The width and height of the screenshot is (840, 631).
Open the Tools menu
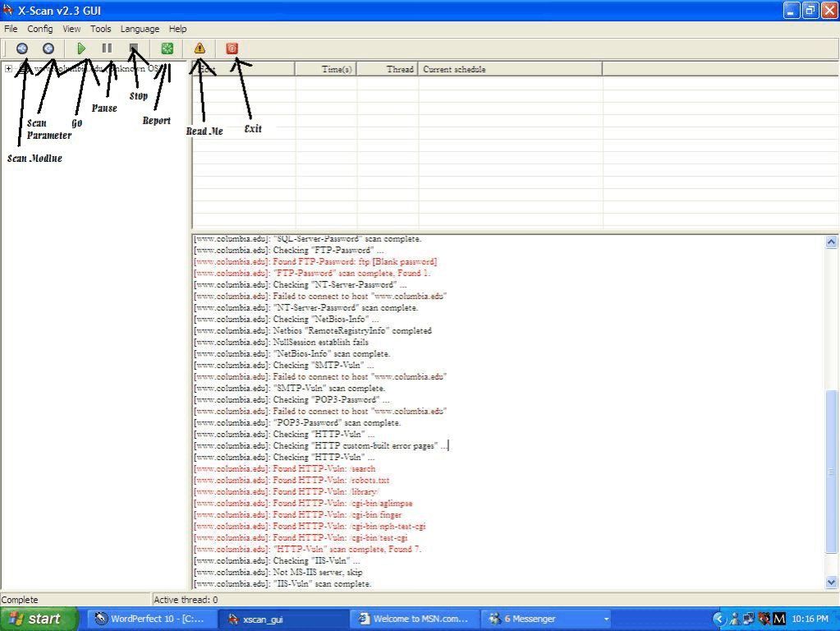101,29
